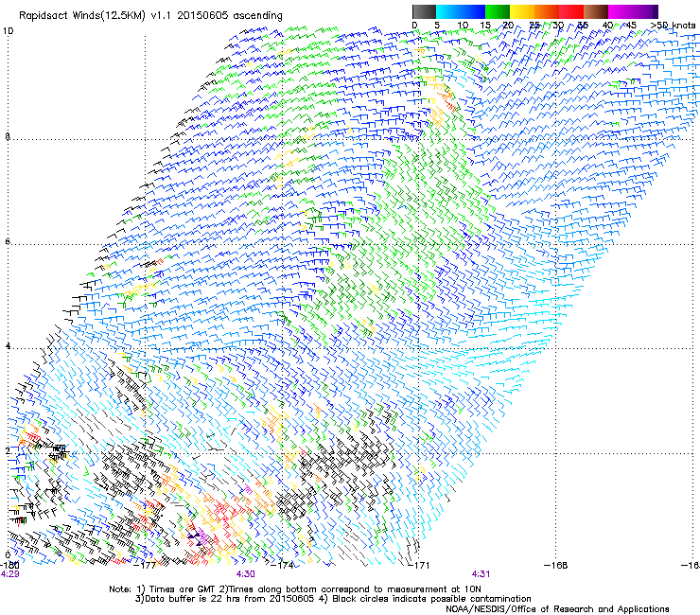The height and width of the screenshot is (615, 700).
Task: Click the note line starting 'Note: 1) Times are GMT'
Action: 294,589
